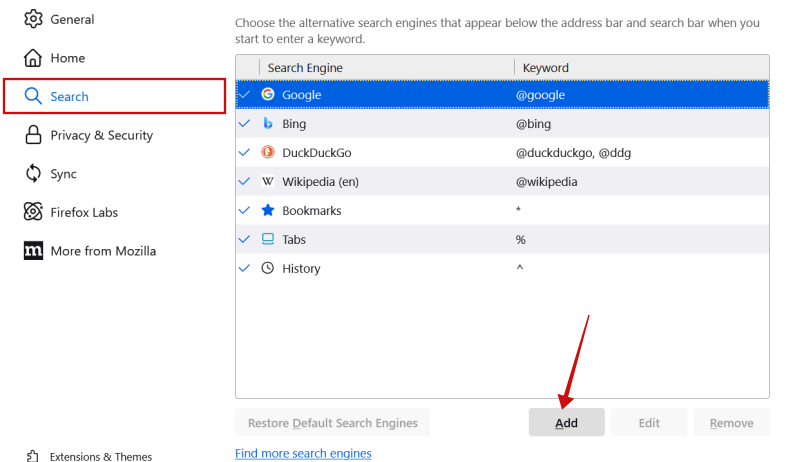Toggle the DuckDuckGo checkmark
This screenshot has width=800, height=462.
244,152
